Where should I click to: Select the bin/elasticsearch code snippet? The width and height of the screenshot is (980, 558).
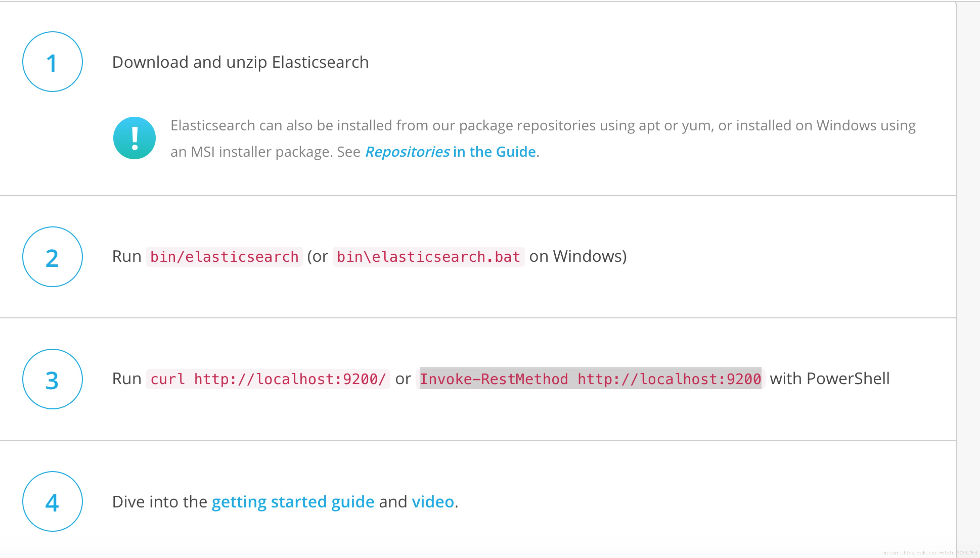[224, 257]
